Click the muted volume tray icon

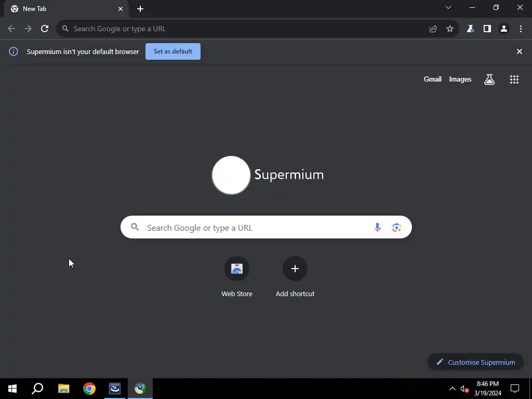click(x=464, y=389)
